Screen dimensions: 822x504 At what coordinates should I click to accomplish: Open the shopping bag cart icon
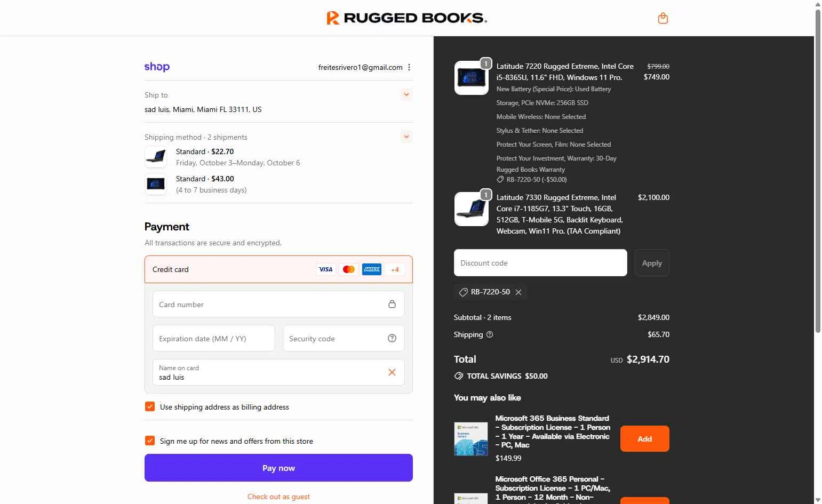pyautogui.click(x=663, y=18)
